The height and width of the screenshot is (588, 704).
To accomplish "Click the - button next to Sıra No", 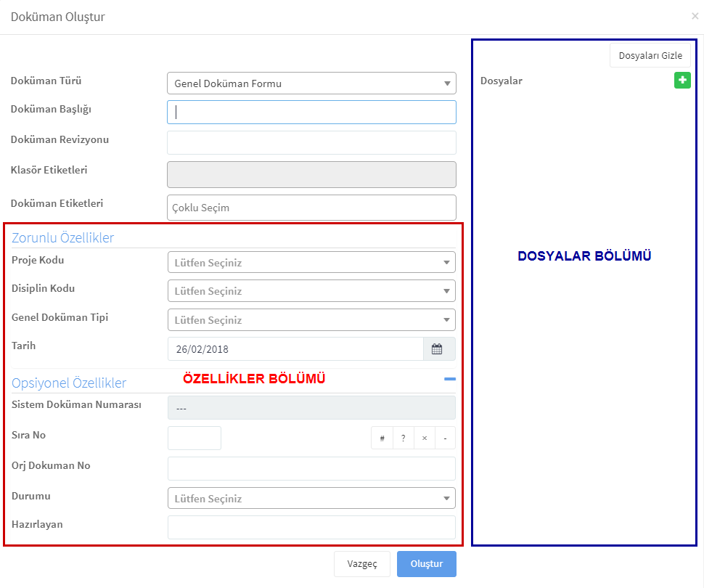I will coord(445,438).
